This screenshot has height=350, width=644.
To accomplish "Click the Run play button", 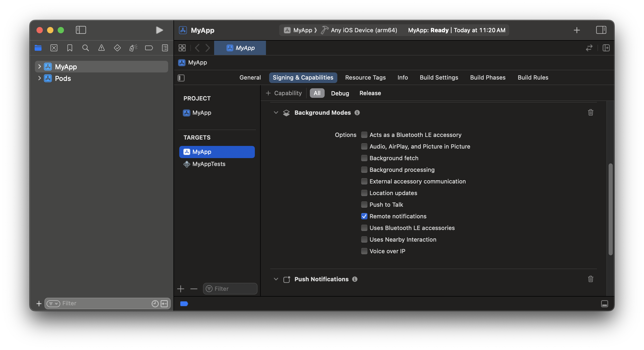I will [x=159, y=30].
